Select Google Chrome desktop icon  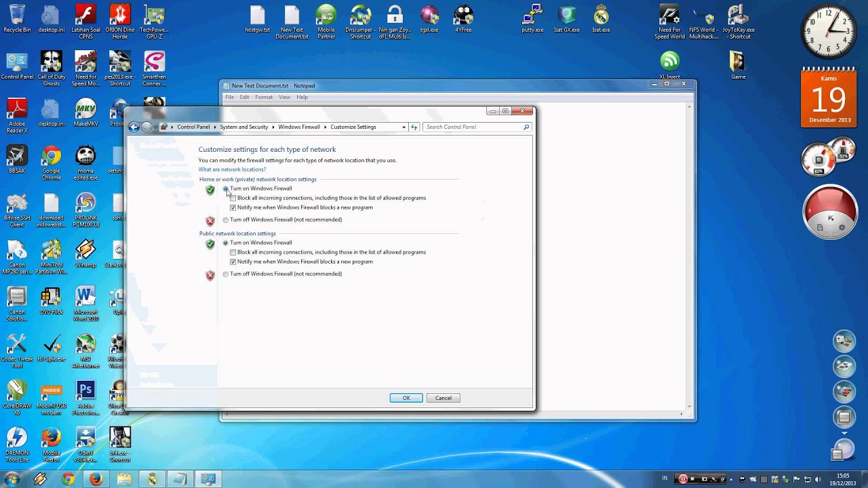(52, 163)
